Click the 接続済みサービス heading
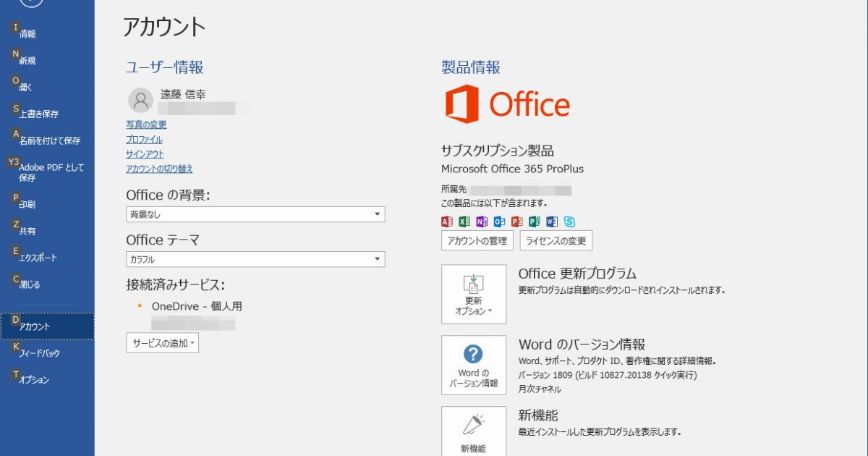 pos(176,284)
